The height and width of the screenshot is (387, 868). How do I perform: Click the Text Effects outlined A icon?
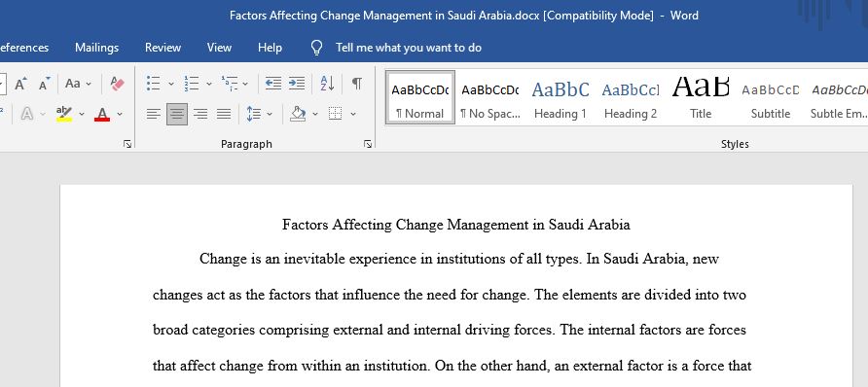(x=26, y=114)
